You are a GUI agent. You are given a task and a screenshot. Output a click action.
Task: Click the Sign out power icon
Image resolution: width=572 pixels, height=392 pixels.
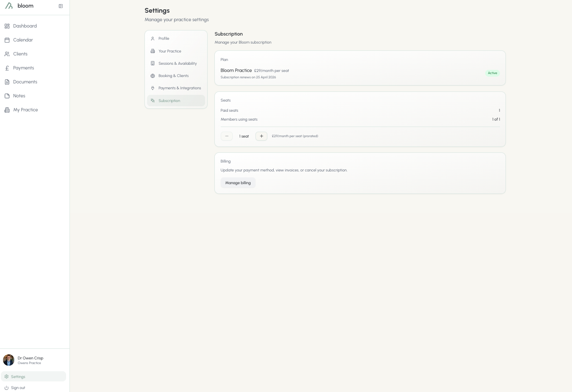click(x=6, y=388)
